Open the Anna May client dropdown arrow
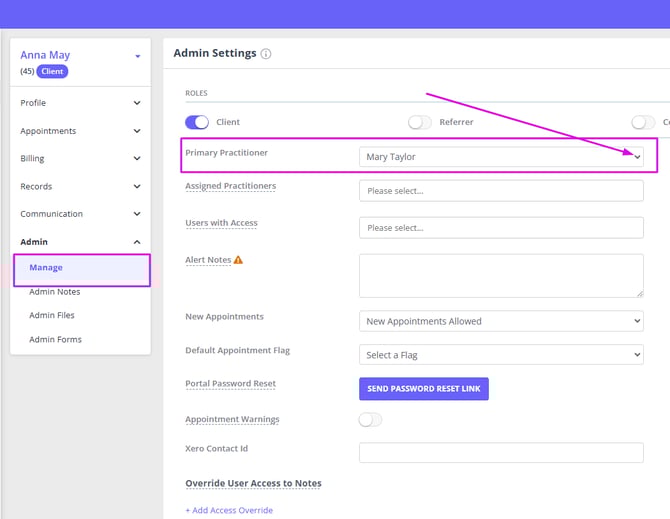670x519 pixels. 137,56
